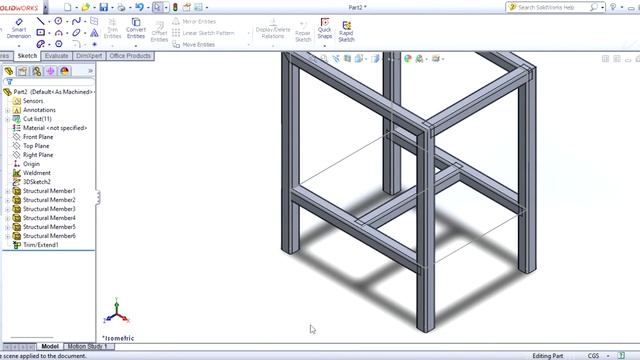This screenshot has height=360, width=640.
Task: Expand Structural Member1
Action: pos(7,191)
